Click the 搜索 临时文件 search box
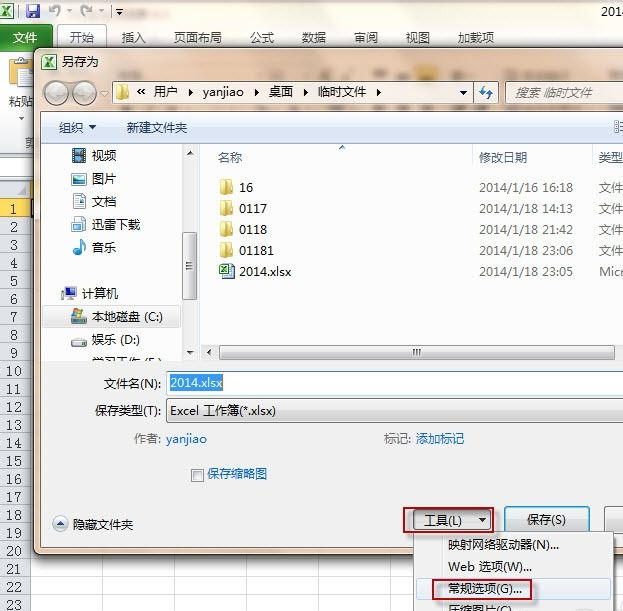623x611 pixels. point(564,93)
